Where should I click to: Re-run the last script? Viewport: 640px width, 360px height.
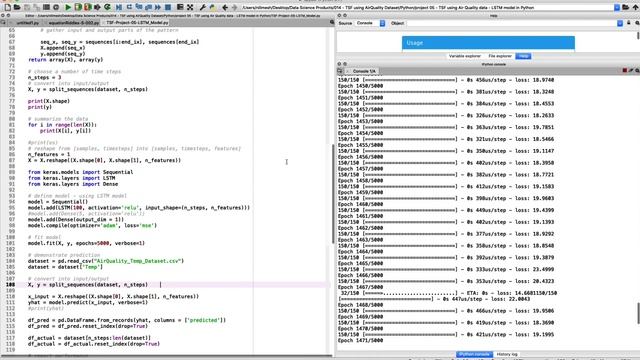[x=107, y=7]
